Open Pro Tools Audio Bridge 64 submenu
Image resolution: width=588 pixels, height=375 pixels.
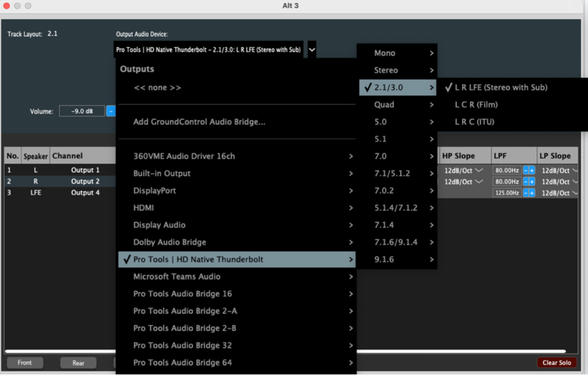click(237, 362)
